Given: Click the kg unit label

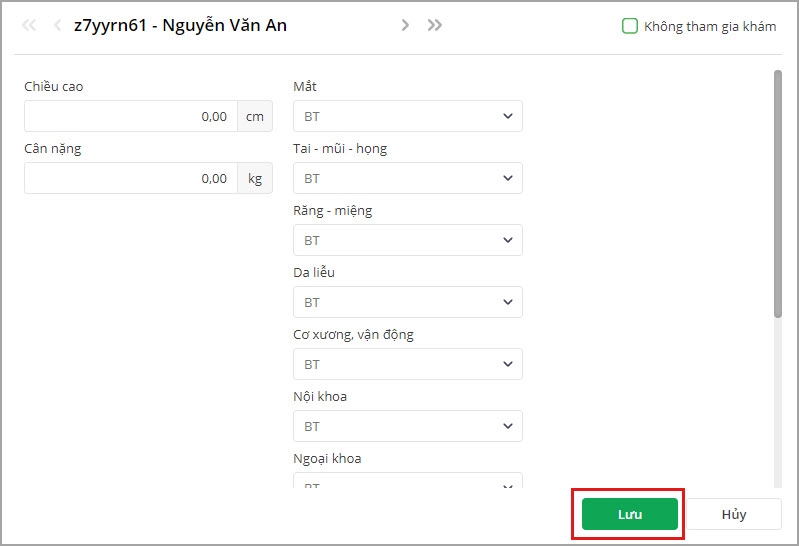Looking at the screenshot, I should pyautogui.click(x=255, y=178).
